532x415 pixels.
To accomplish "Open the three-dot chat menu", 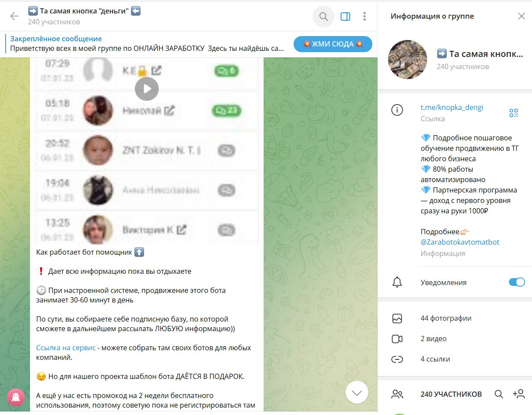I will coord(365,17).
